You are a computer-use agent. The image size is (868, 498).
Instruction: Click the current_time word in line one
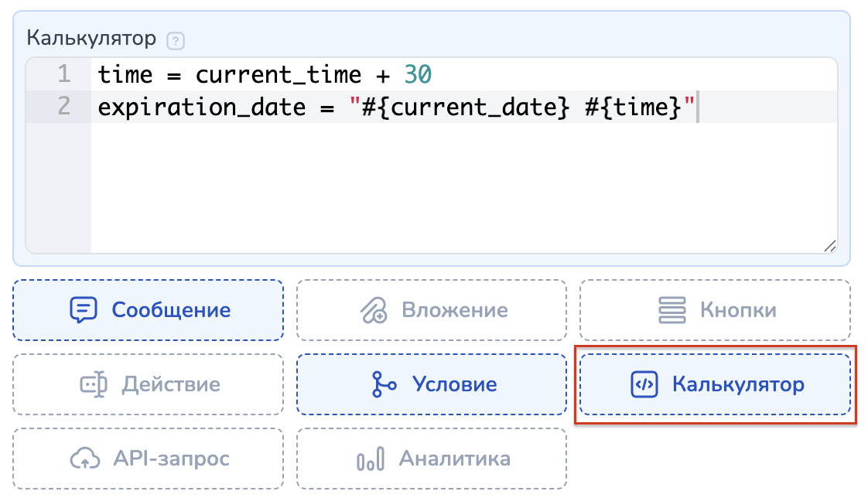(278, 75)
